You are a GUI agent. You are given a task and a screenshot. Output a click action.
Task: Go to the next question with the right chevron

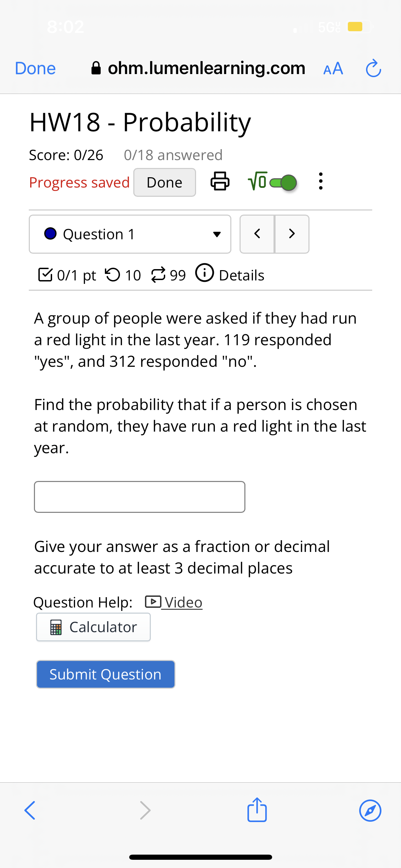(x=292, y=234)
